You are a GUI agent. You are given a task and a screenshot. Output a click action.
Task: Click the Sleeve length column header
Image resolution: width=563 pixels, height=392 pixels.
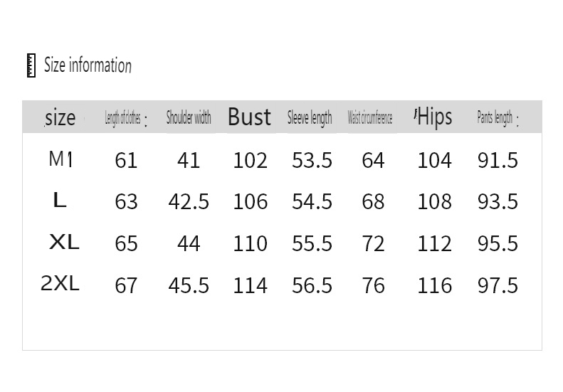pos(310,118)
